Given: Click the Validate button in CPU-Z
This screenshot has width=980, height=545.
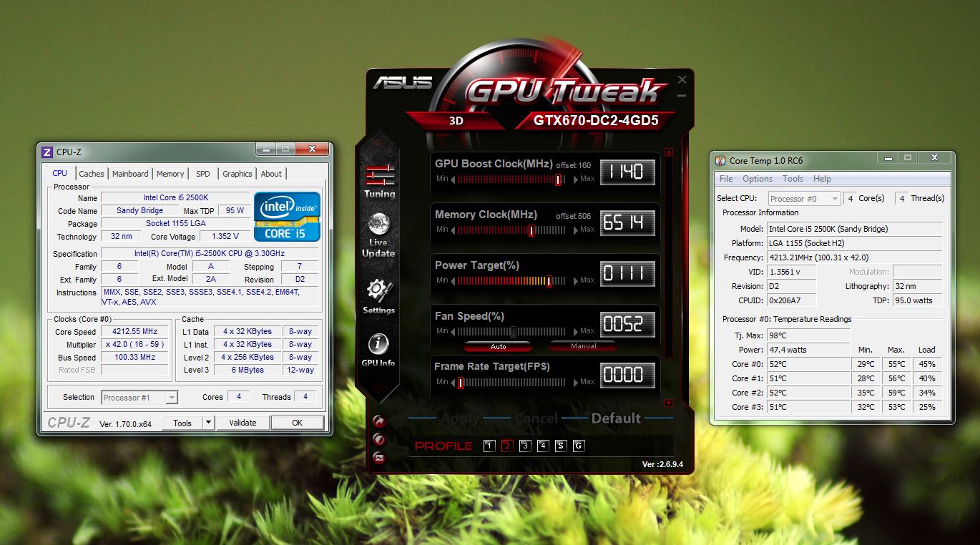Looking at the screenshot, I should click(242, 423).
